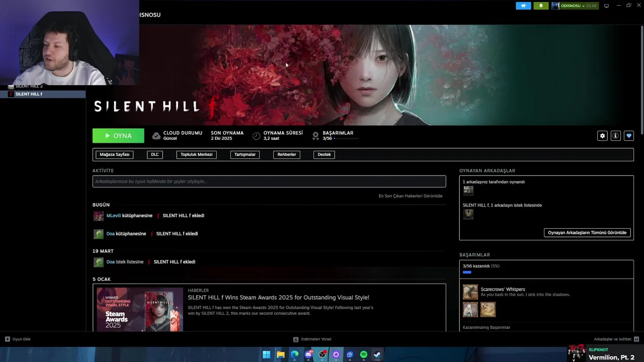Click the green OYNA play button

[118, 136]
